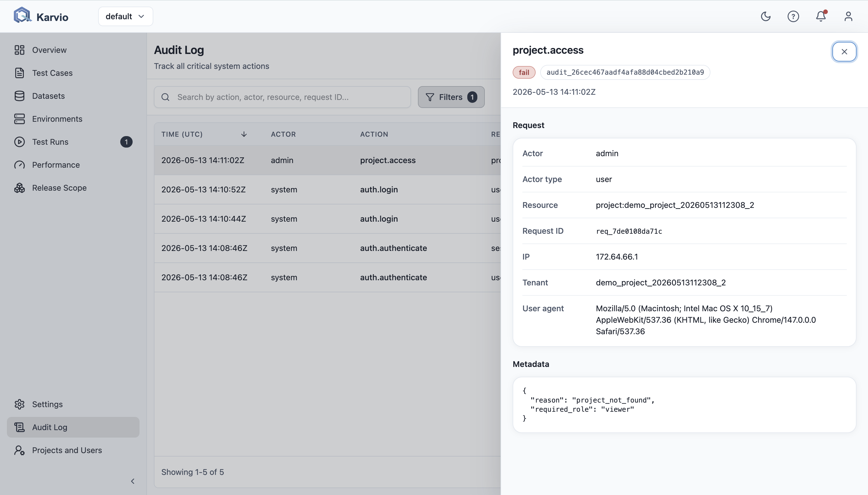Click 'admin' actor cell in the table
The width and height of the screenshot is (868, 495).
pos(282,160)
